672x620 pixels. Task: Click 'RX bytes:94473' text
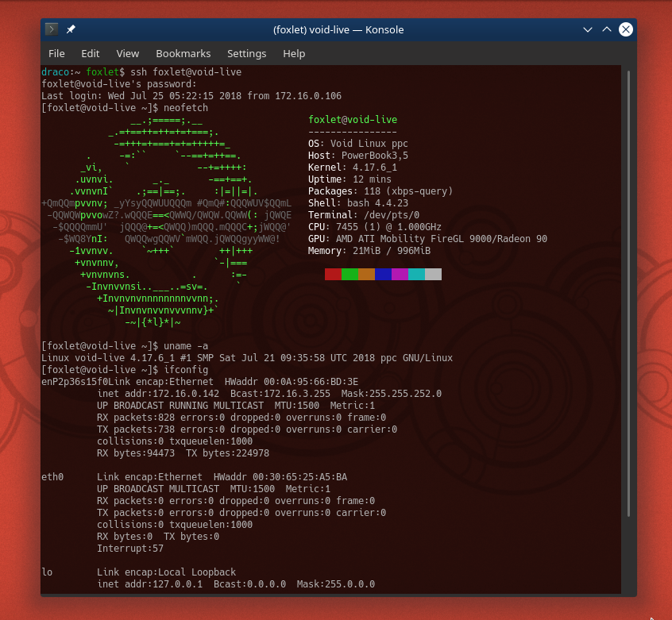coord(136,453)
